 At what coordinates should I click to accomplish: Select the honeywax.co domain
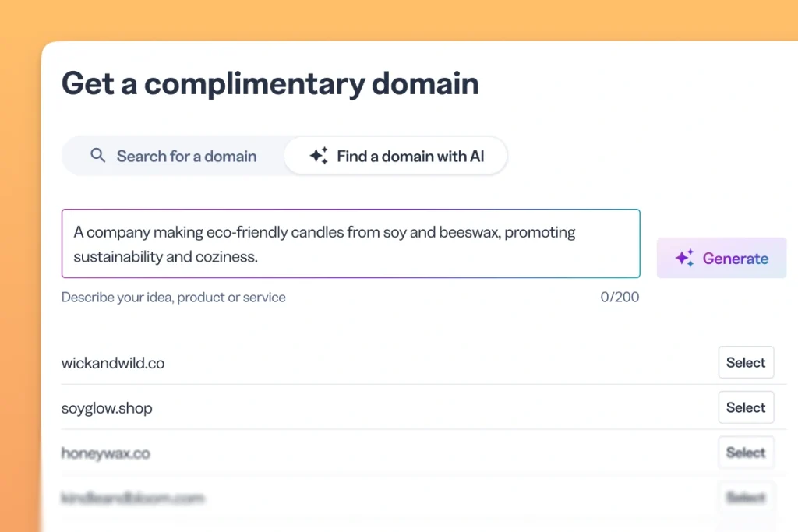tap(746, 452)
